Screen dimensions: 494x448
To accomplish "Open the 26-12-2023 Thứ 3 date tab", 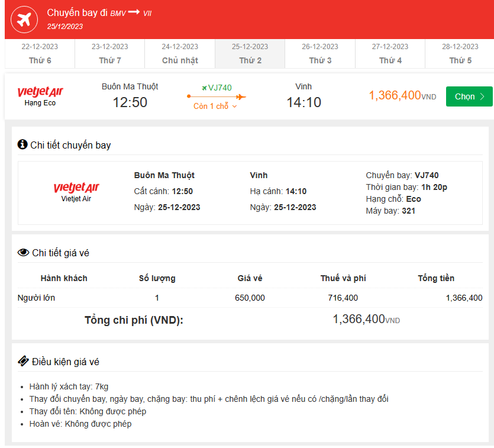I will click(319, 54).
